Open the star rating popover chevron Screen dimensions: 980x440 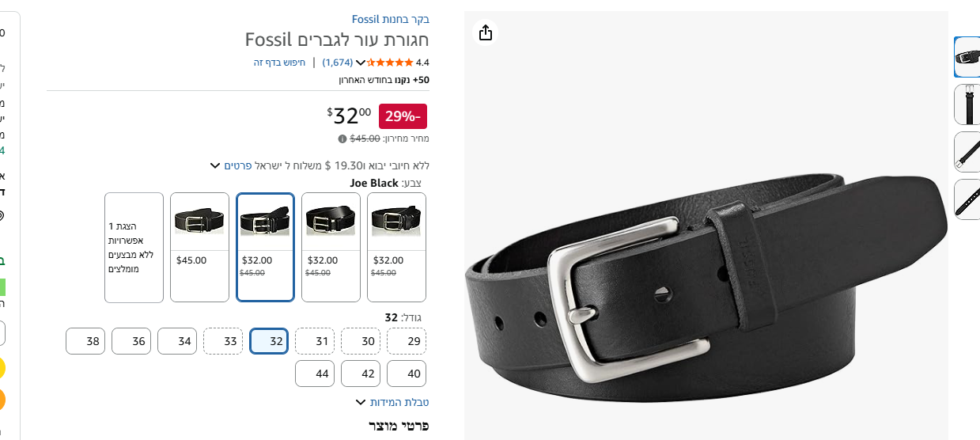(361, 63)
